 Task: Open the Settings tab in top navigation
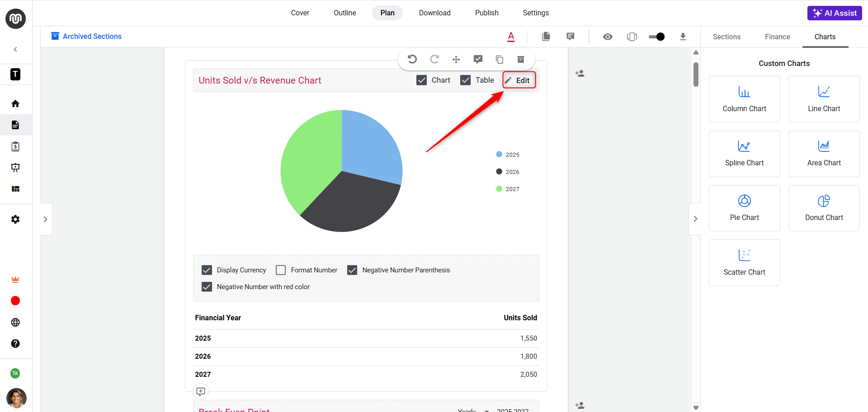536,13
